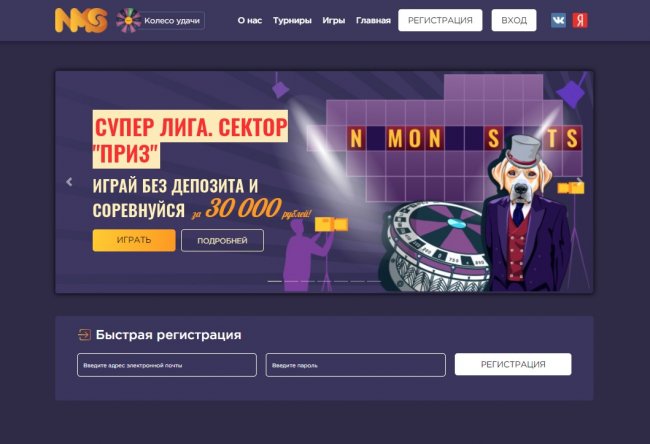Click the NMS logo
This screenshot has height=444, width=650.
tap(81, 20)
